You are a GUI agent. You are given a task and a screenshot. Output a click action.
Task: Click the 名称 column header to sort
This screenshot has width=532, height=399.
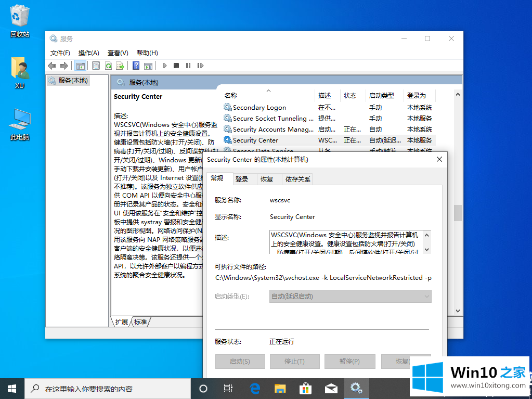click(231, 96)
